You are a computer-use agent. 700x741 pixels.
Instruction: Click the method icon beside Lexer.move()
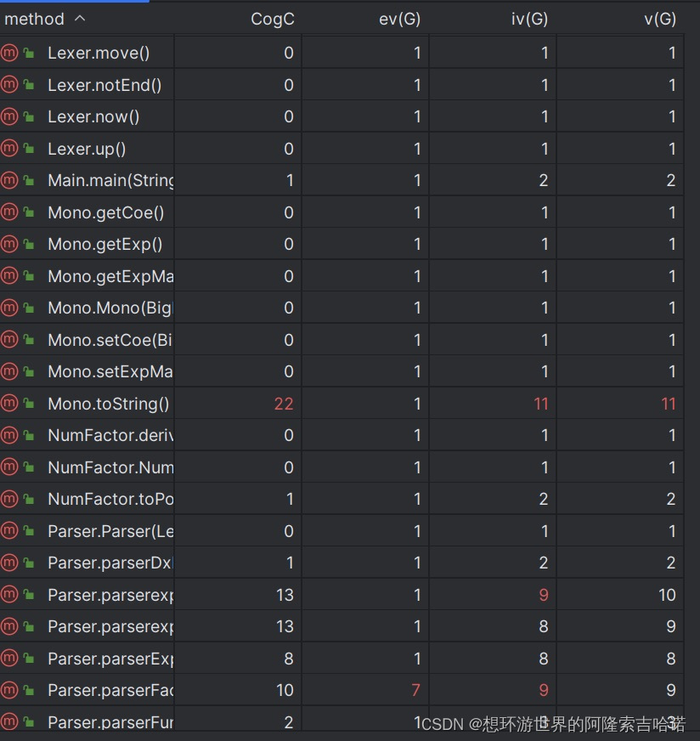9,53
